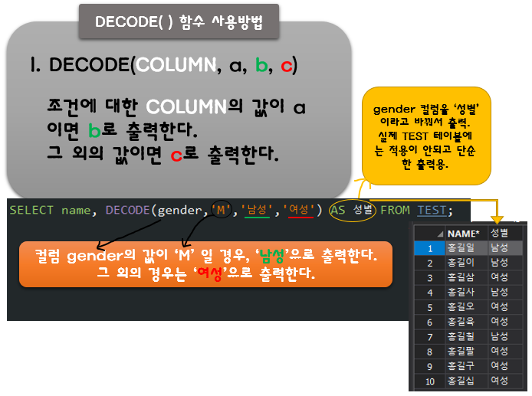The width and height of the screenshot is (532, 396).
Task: Select row number 5 in the result grid
Action: tap(429, 307)
